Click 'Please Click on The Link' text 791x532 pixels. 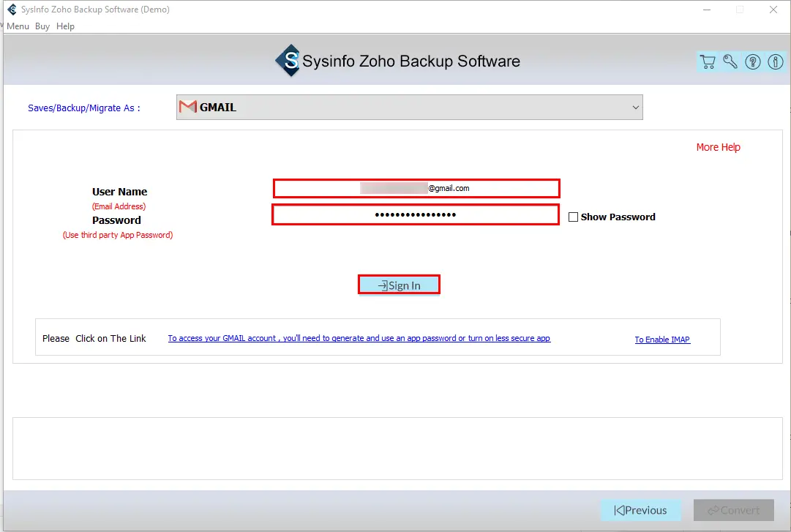94,338
